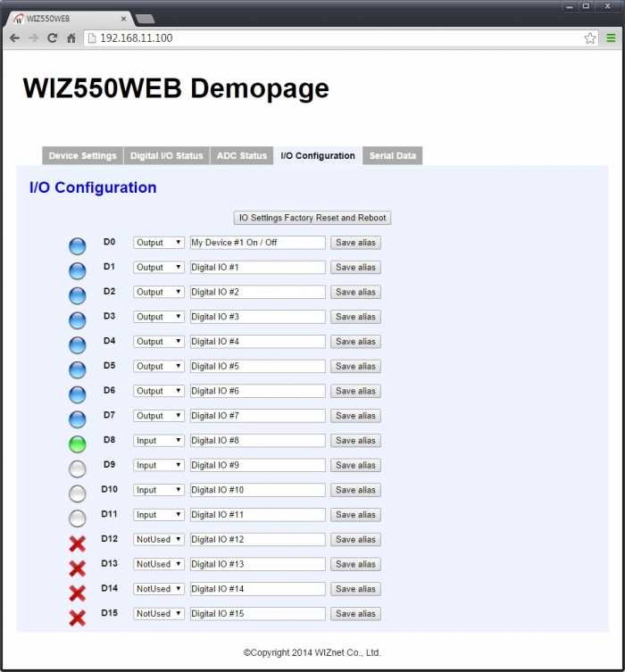The height and width of the screenshot is (672, 625).
Task: Open the D9 Input mode dropdown
Action: coord(159,466)
